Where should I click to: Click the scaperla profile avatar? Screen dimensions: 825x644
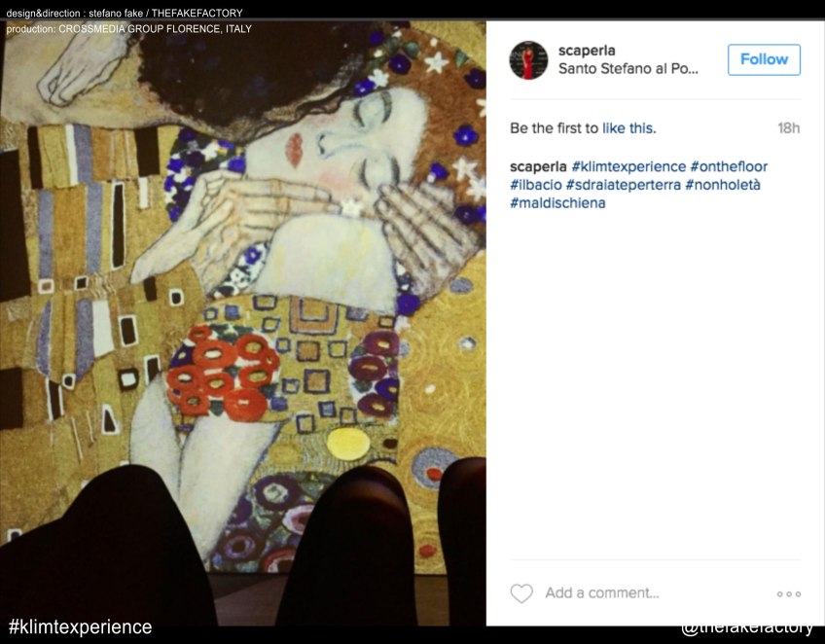[x=529, y=60]
